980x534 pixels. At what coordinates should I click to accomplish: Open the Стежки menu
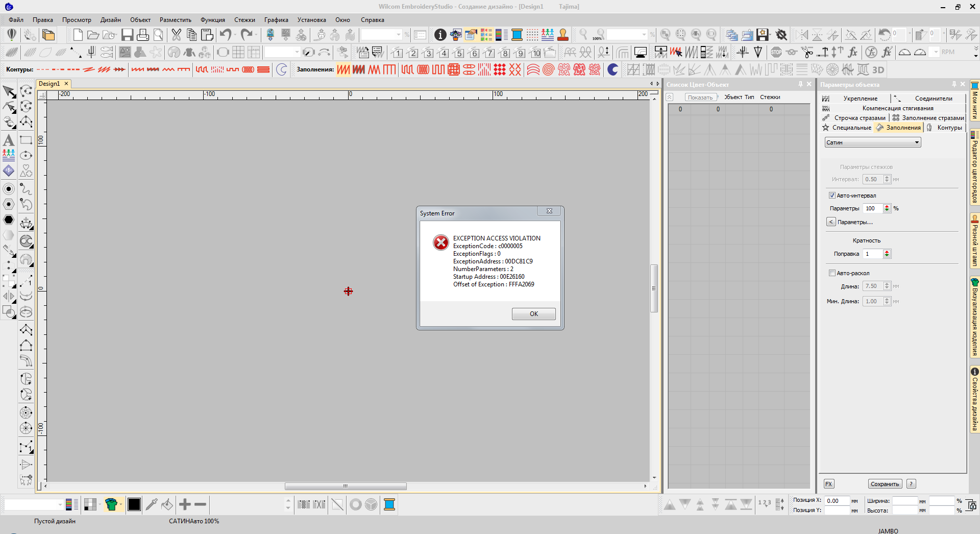[244, 20]
